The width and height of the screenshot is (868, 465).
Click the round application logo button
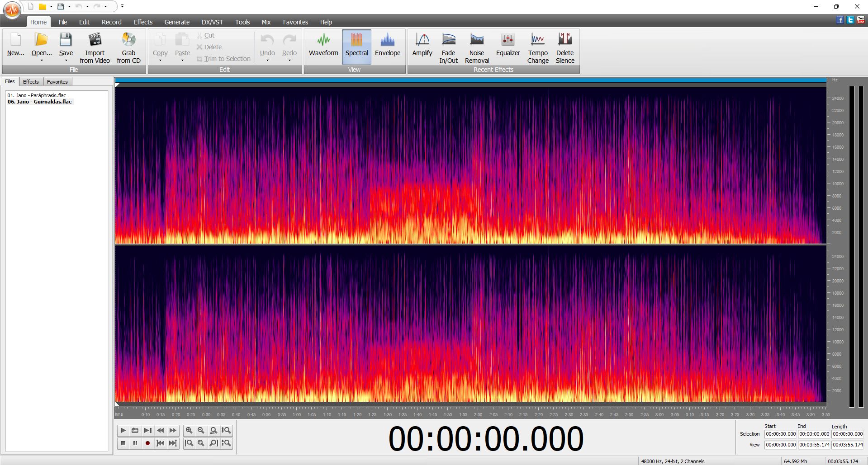point(12,10)
